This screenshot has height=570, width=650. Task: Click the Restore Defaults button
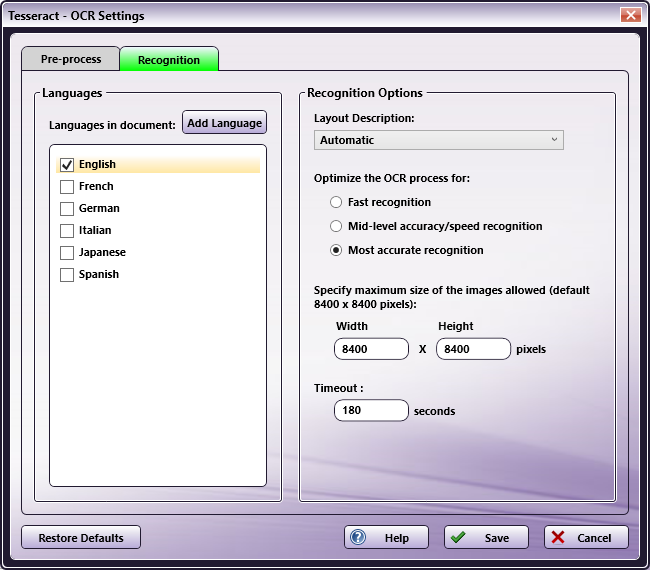(81, 537)
